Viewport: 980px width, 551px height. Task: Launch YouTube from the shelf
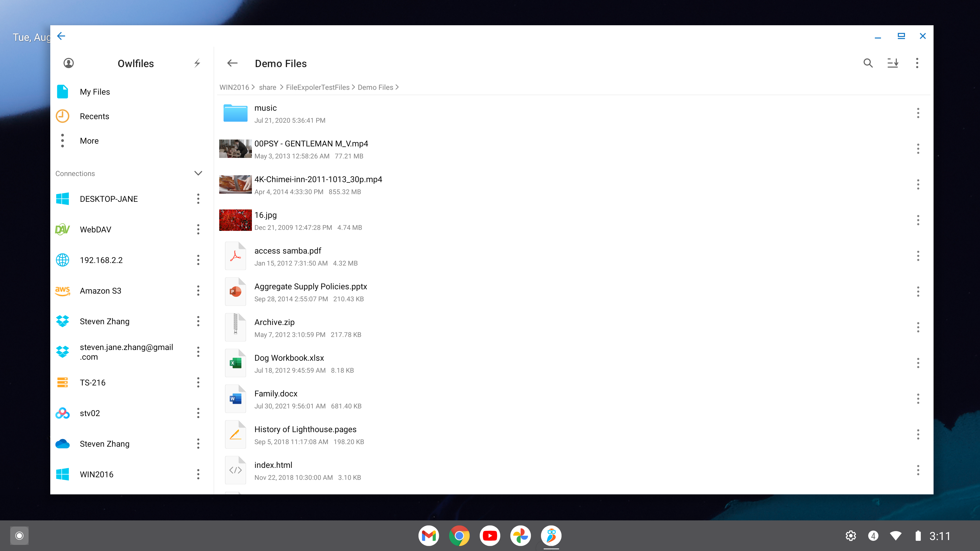pyautogui.click(x=490, y=535)
